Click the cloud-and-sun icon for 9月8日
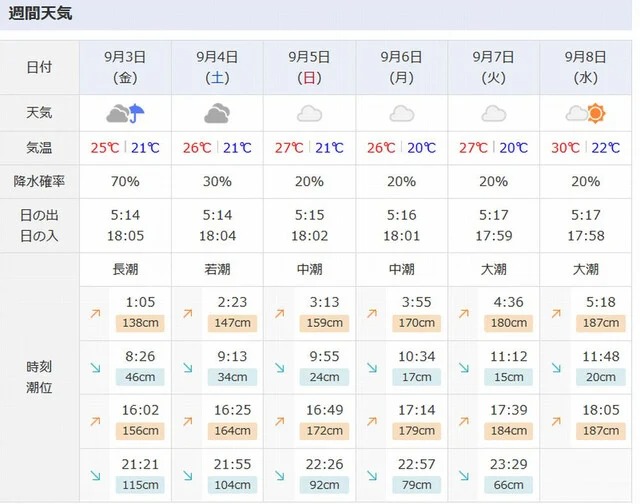Screen dimensions: 640x504 586,113
